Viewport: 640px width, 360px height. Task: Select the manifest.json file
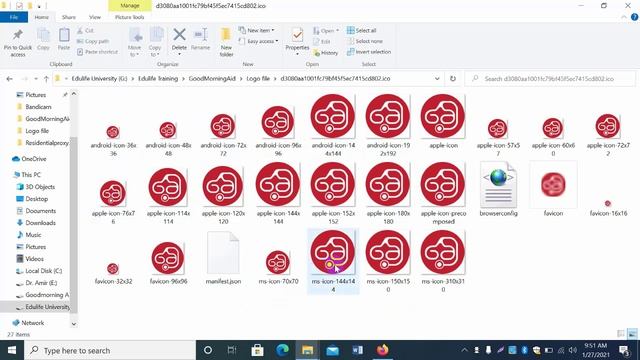(x=223, y=258)
